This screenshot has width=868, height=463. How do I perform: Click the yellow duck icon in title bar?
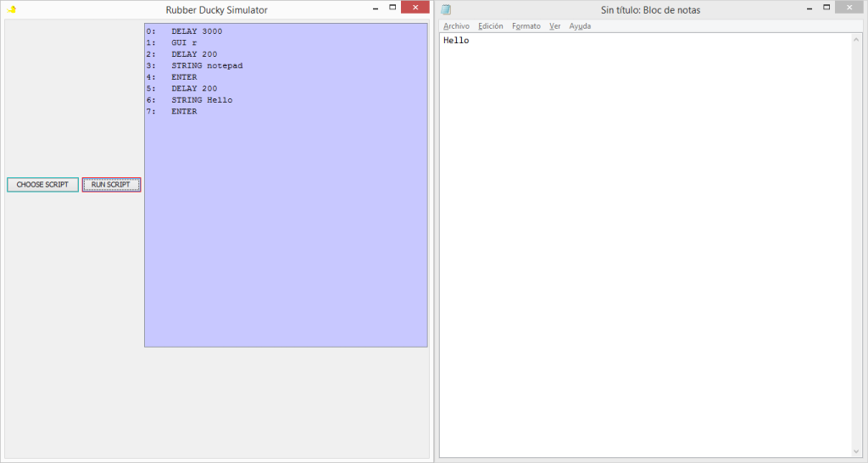[11, 9]
